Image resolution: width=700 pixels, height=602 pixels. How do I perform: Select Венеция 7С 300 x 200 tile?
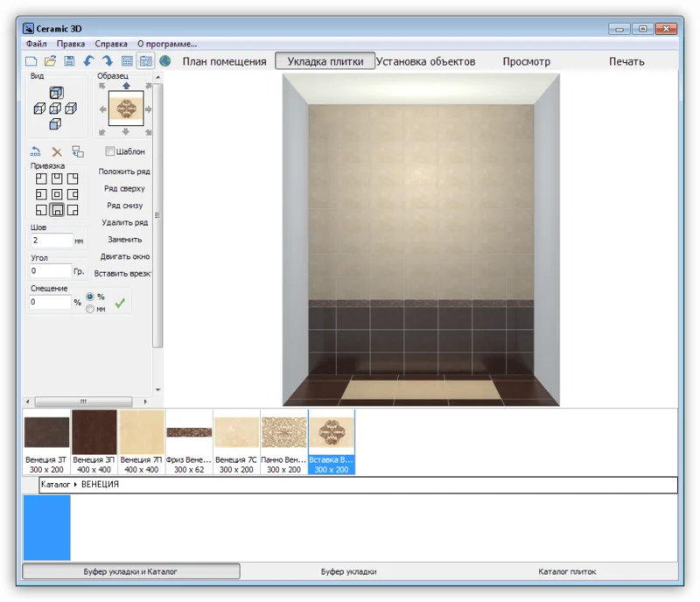[x=236, y=442]
